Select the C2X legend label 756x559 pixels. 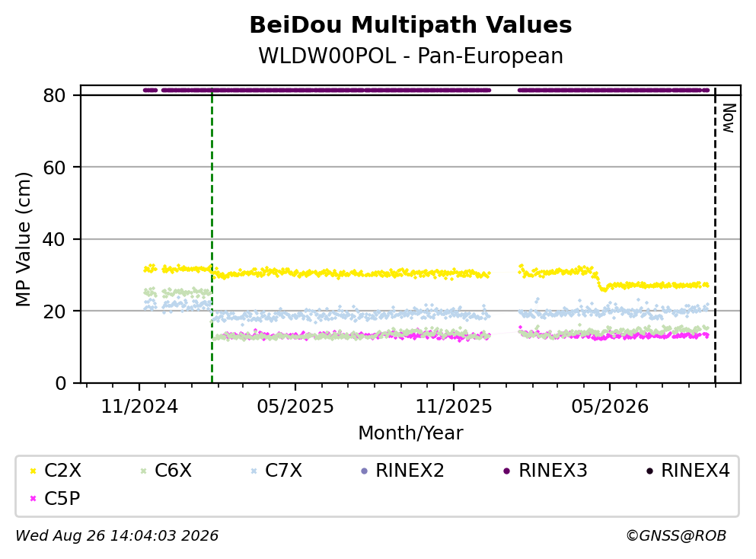[x=62, y=470]
